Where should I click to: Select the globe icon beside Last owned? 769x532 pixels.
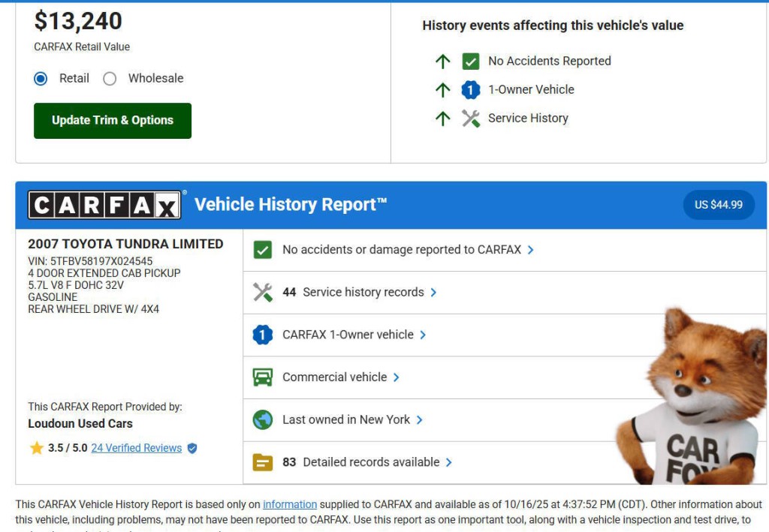pos(262,419)
